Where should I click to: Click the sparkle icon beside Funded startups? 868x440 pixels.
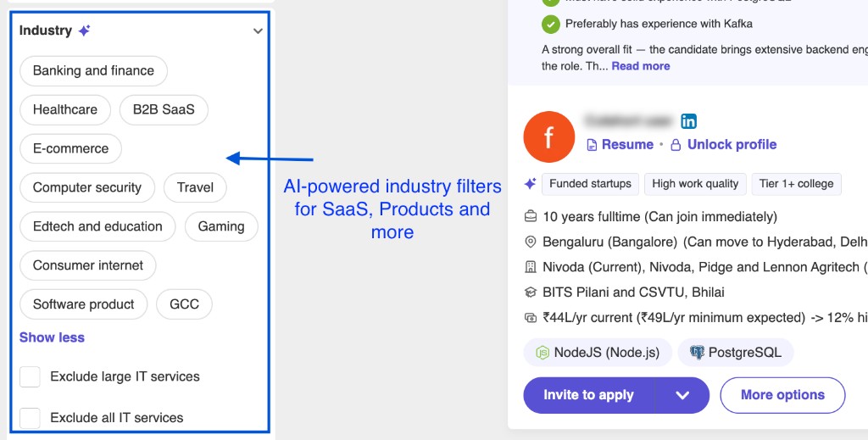pos(531,184)
